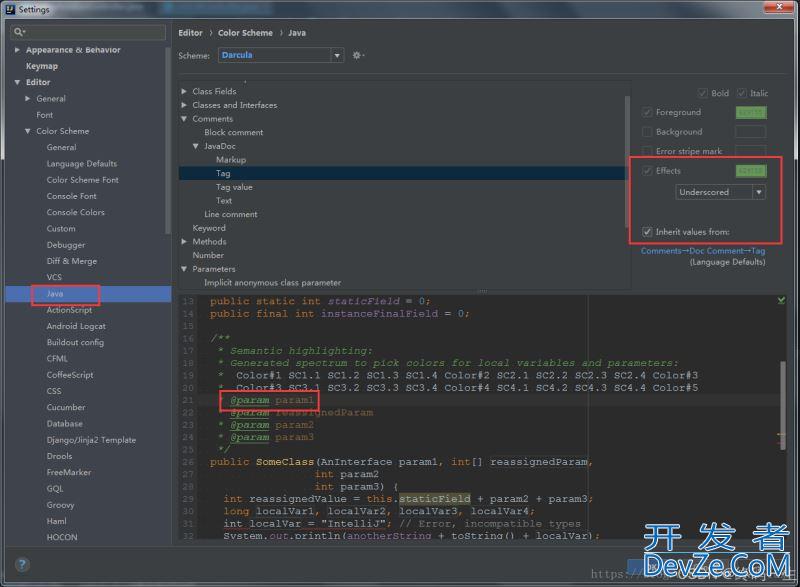
Task: Open Language Defaults color settings
Action: tap(82, 164)
